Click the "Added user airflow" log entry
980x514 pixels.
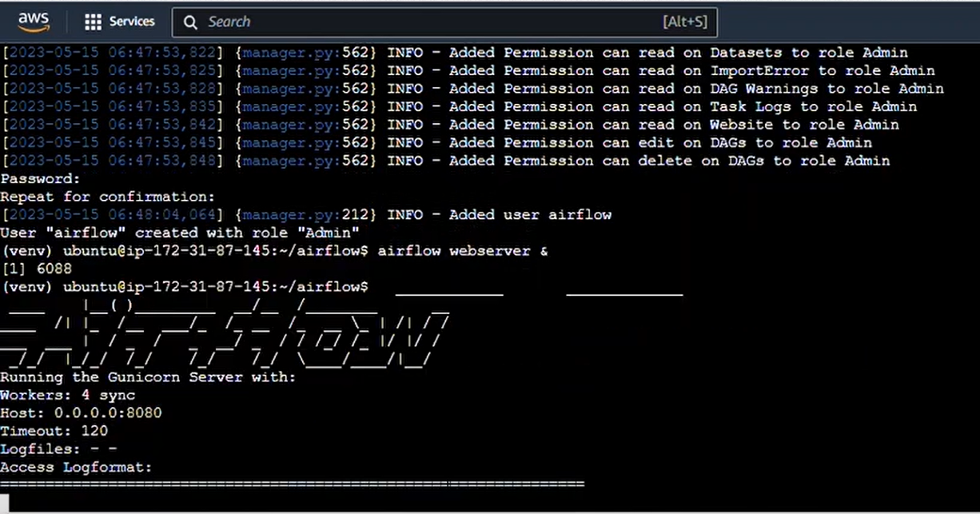point(530,214)
